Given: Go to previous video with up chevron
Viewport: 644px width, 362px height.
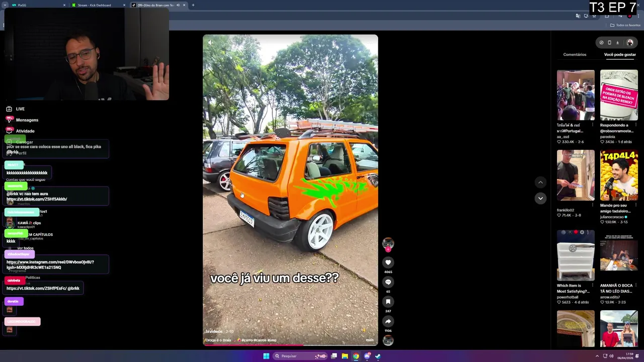Looking at the screenshot, I should 540,182.
